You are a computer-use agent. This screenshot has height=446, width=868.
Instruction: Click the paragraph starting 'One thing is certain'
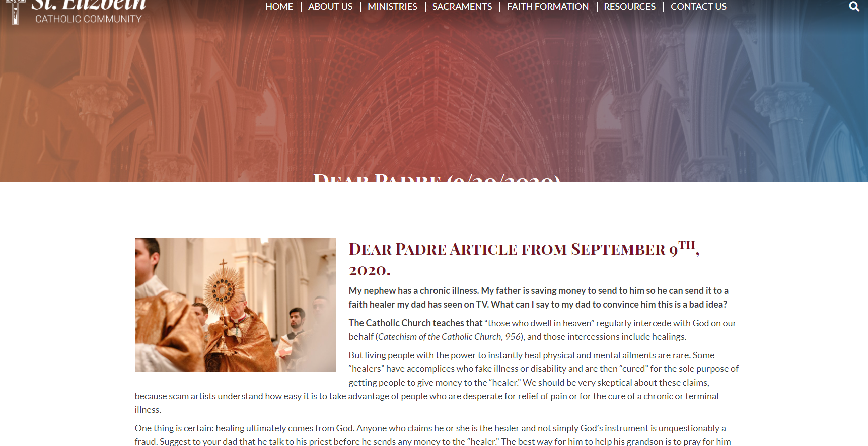[432, 435]
